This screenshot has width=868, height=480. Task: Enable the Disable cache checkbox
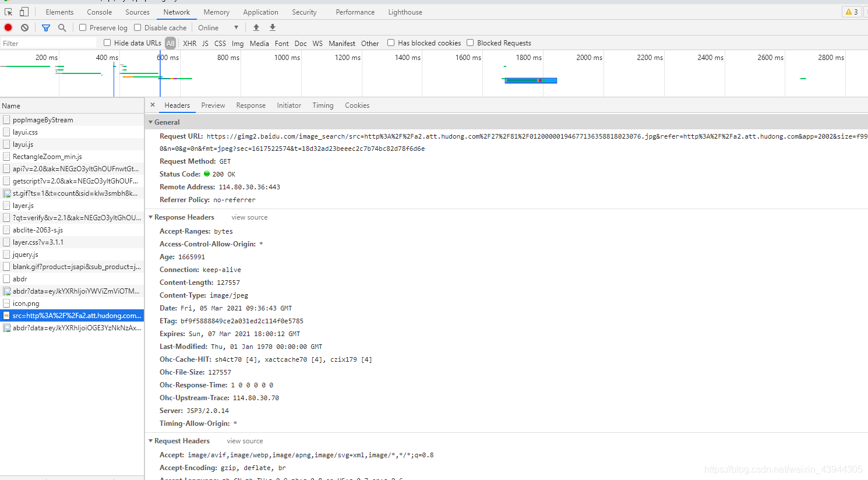coord(137,27)
